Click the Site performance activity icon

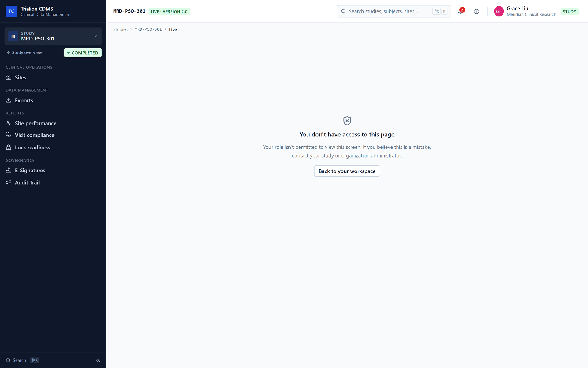tap(9, 123)
